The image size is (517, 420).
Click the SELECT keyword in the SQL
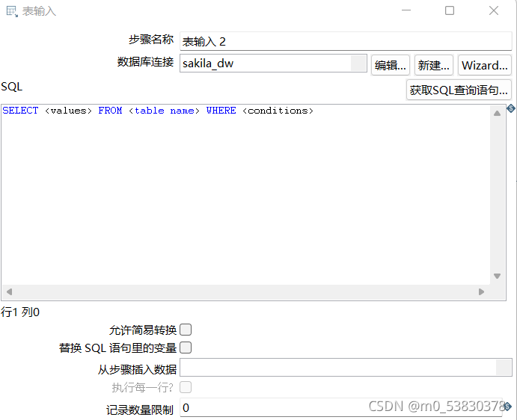pos(20,111)
